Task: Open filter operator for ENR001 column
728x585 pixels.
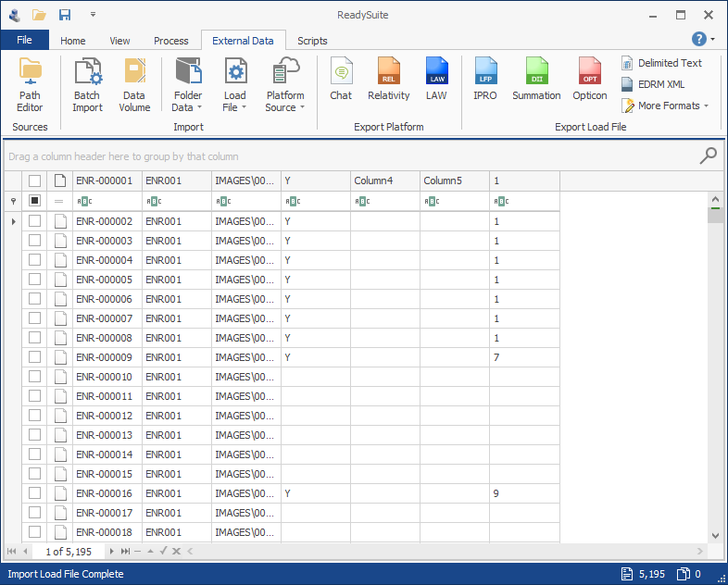Action: 154,202
